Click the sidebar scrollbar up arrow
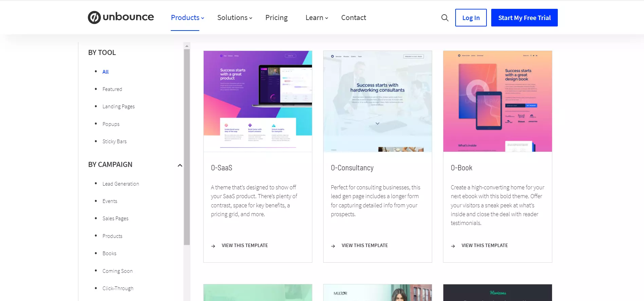The image size is (644, 301). [187, 46]
